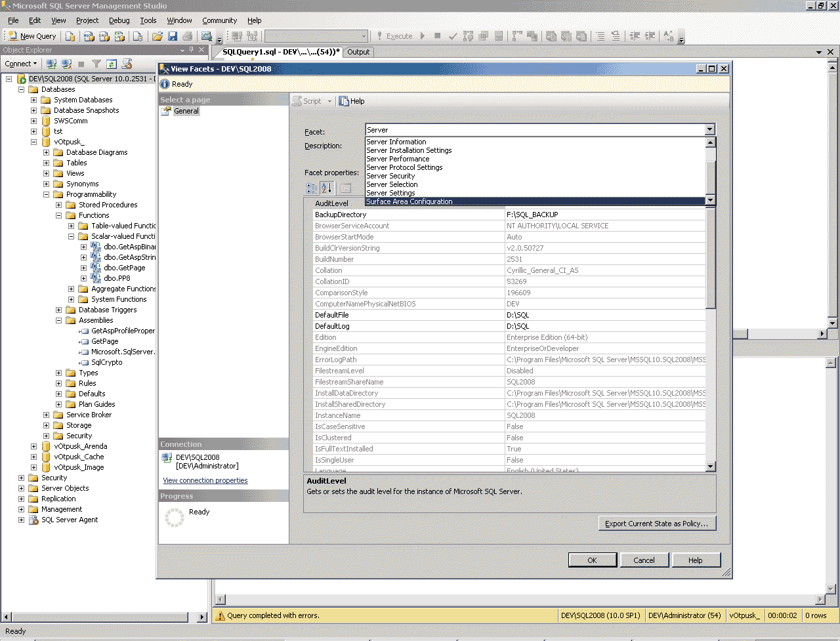
Task: Select Server Security in facet list
Action: click(x=535, y=176)
